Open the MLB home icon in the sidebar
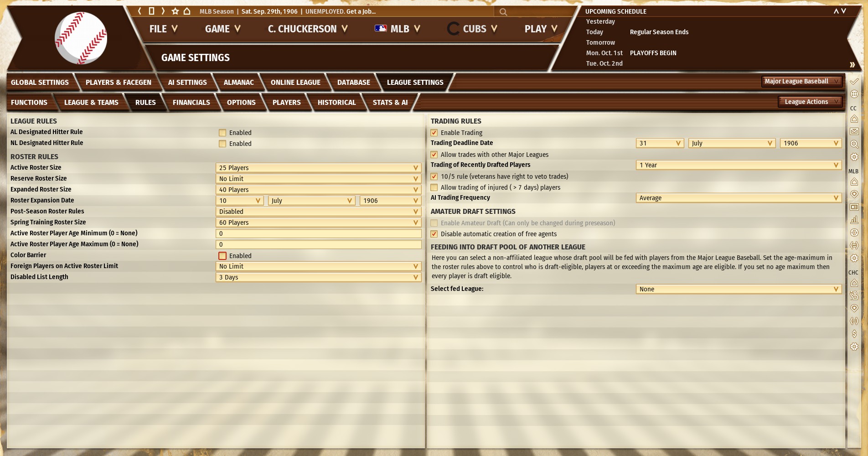Screen dimensions: 868x456 tap(854, 182)
